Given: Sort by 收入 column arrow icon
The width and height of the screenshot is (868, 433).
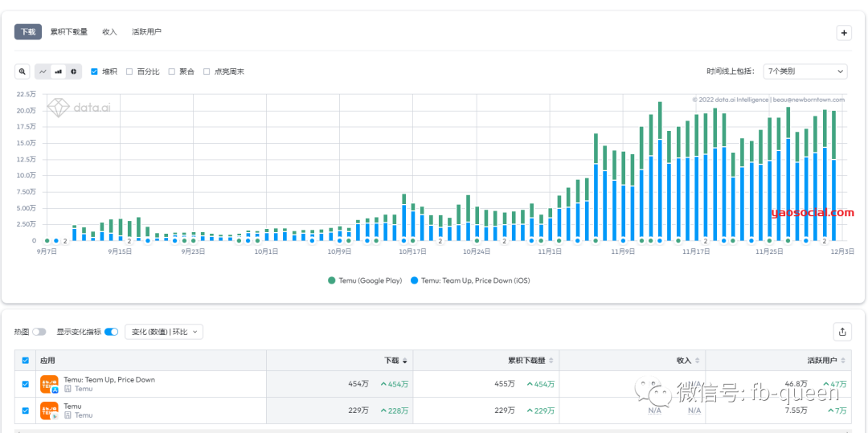Looking at the screenshot, I should coord(697,361).
